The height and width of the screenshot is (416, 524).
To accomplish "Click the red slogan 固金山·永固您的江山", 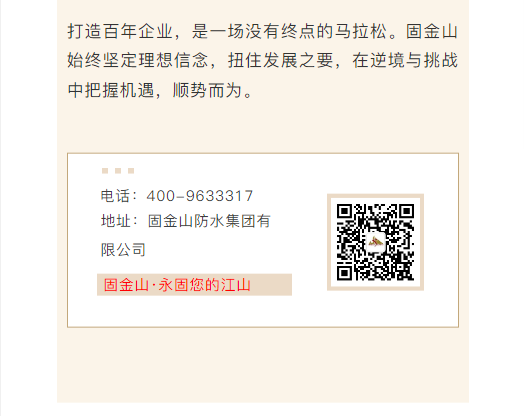I will pos(177,285).
